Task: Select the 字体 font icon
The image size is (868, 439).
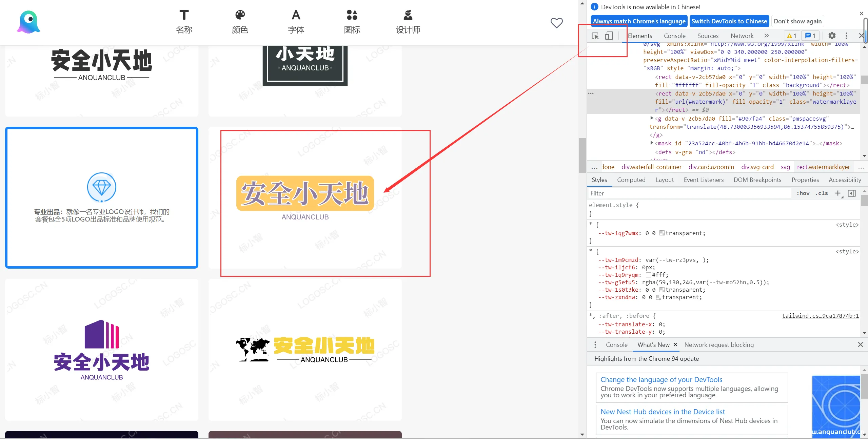Action: (295, 15)
